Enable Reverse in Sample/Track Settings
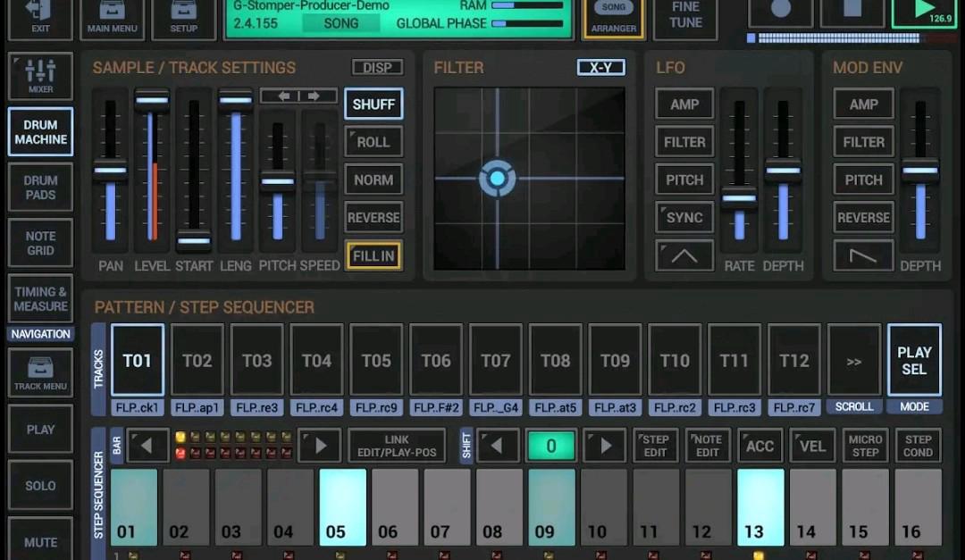Screen dimensions: 965x560 [x=373, y=217]
